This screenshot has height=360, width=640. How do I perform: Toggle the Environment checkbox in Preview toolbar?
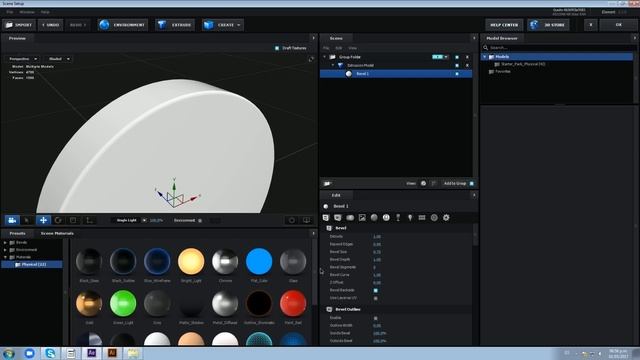coord(200,220)
